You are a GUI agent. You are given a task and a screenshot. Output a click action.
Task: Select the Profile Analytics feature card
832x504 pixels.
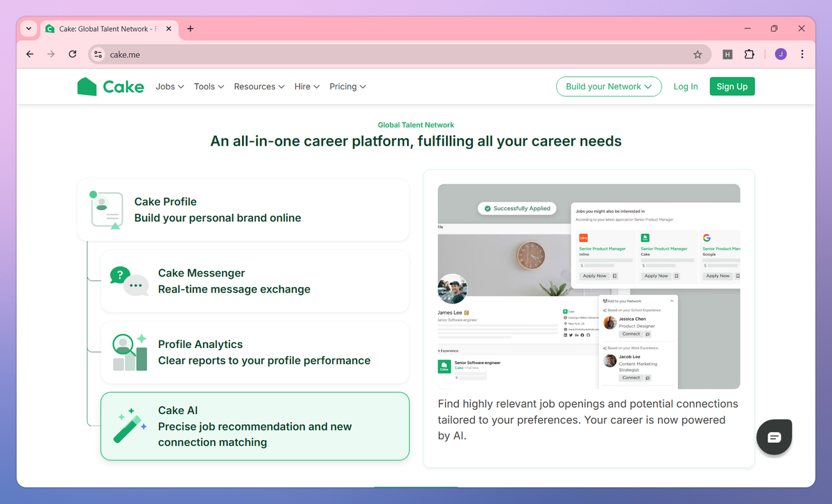click(255, 352)
